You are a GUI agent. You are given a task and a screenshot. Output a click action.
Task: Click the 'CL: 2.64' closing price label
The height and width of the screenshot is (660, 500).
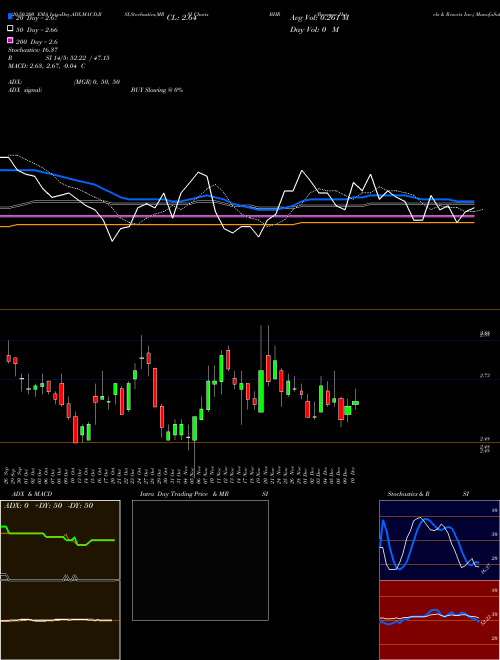tap(181, 18)
